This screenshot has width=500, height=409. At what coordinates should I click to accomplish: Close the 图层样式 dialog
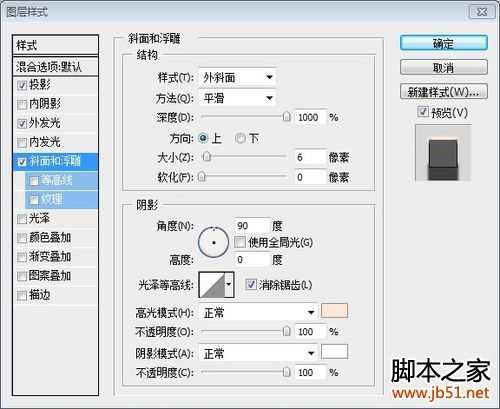pos(482,12)
